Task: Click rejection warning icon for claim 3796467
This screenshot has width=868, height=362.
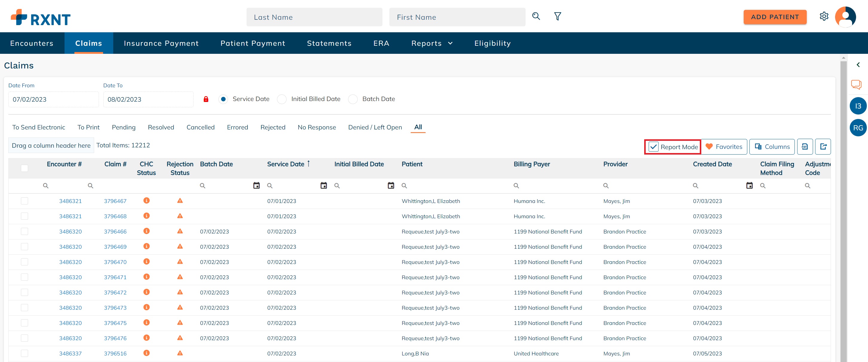Action: [x=180, y=201]
